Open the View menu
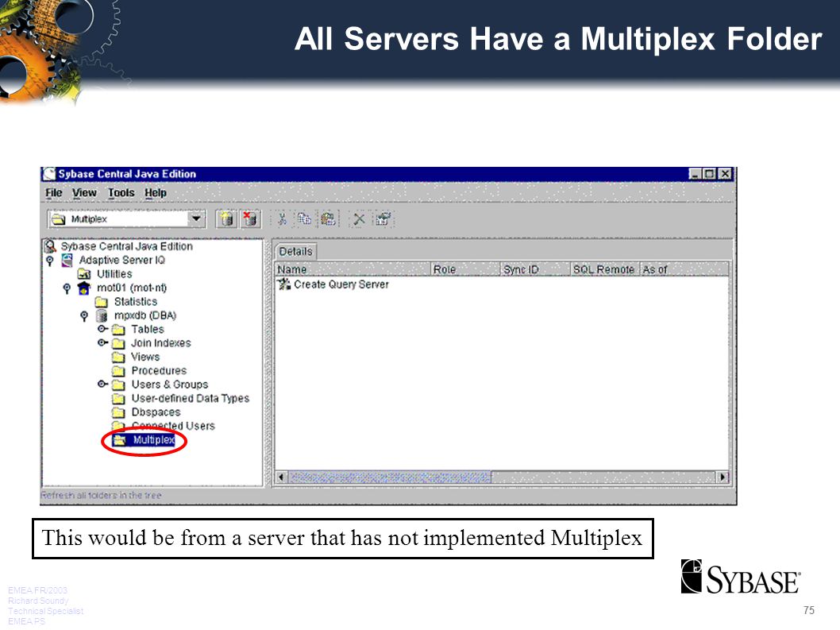Screen dimensions: 840x630 84,193
